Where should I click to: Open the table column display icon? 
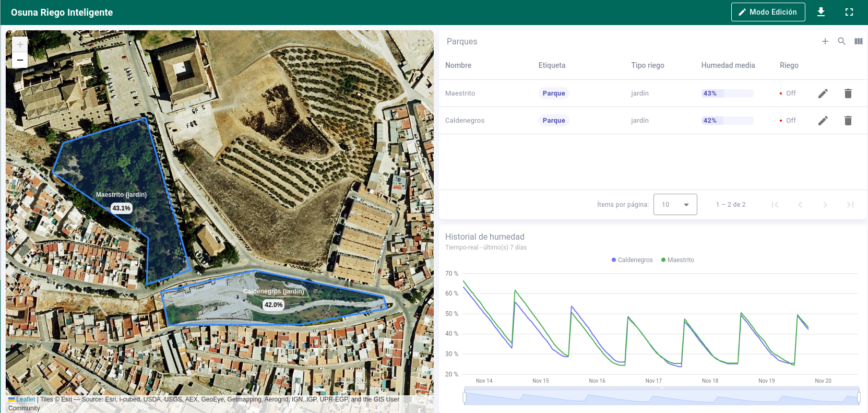859,41
